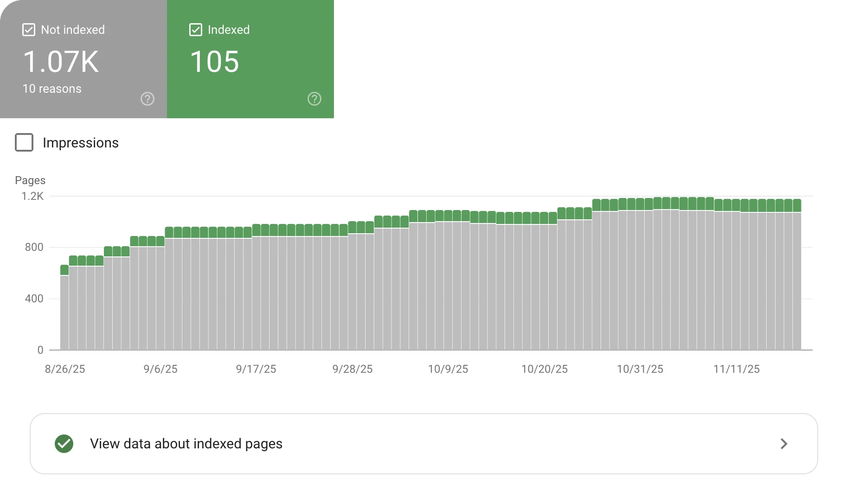The height and width of the screenshot is (504, 846).
Task: Uncheck the Not indexed checkbox
Action: 29,30
